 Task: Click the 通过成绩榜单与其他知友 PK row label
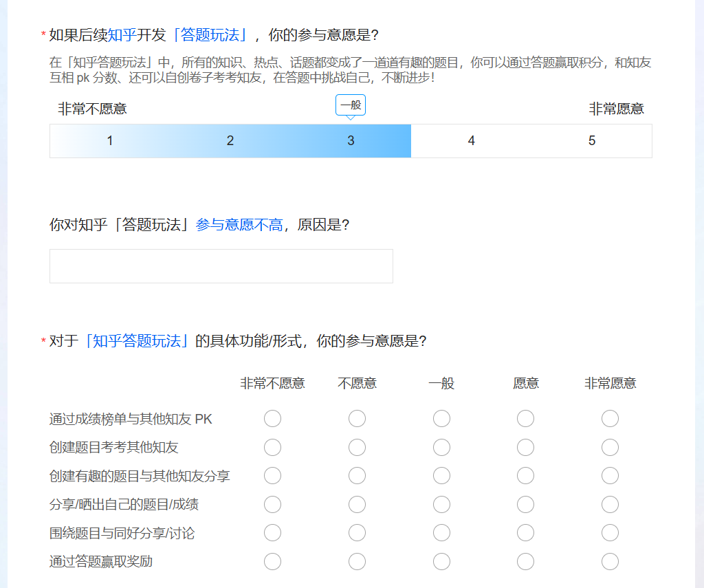pyautogui.click(x=131, y=419)
